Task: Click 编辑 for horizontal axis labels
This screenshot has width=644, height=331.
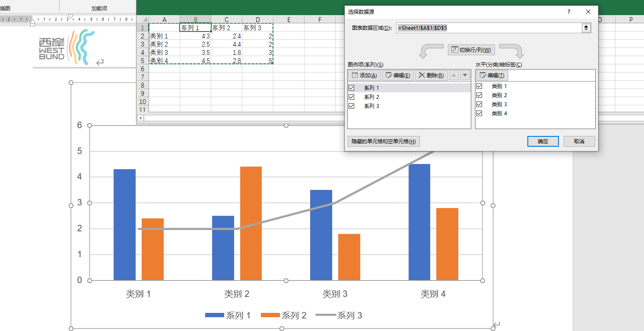Action: click(x=492, y=76)
